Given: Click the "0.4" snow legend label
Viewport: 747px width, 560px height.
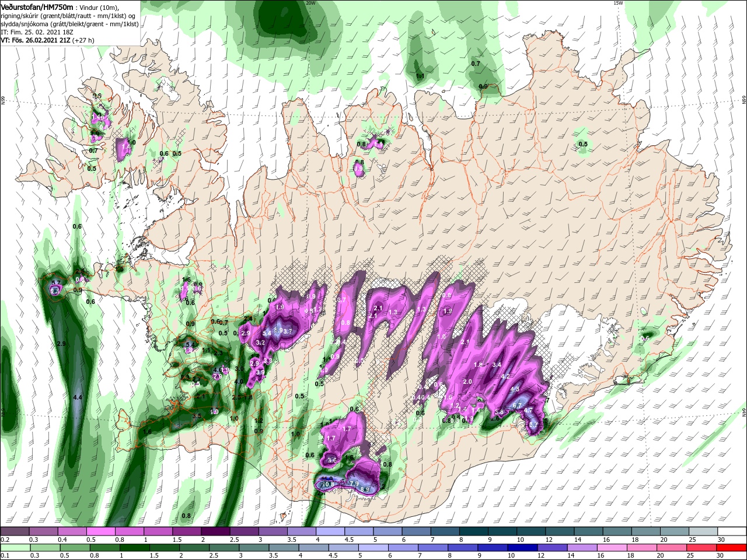Looking at the screenshot, I should pos(62,540).
